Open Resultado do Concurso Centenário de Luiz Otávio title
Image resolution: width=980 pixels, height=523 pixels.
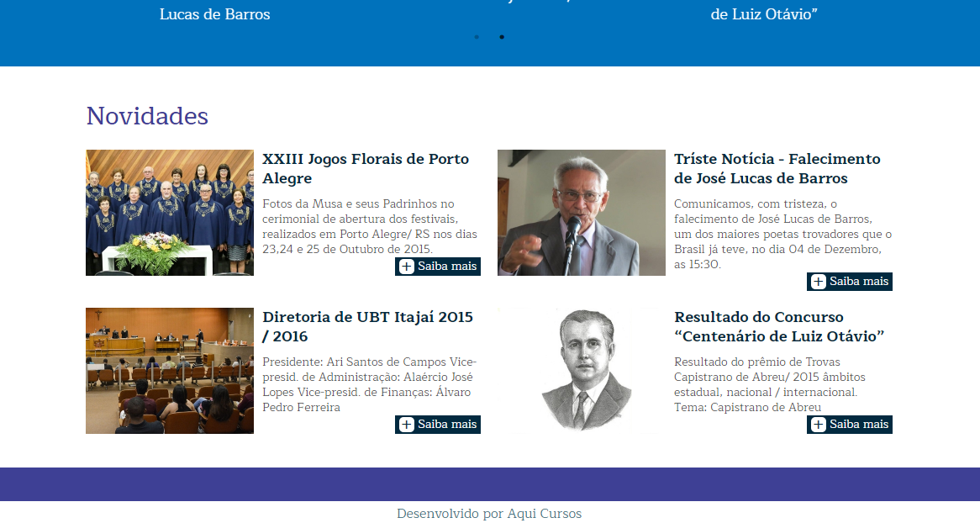click(x=779, y=326)
